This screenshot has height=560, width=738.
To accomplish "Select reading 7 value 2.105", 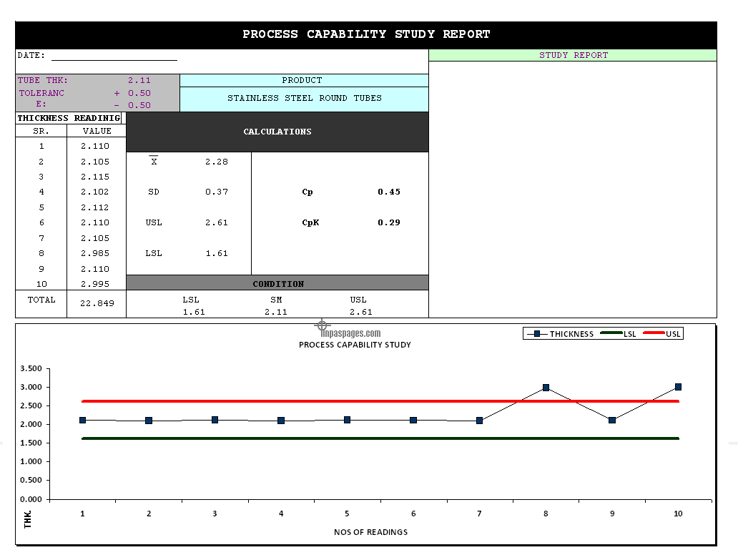I will click(x=95, y=238).
